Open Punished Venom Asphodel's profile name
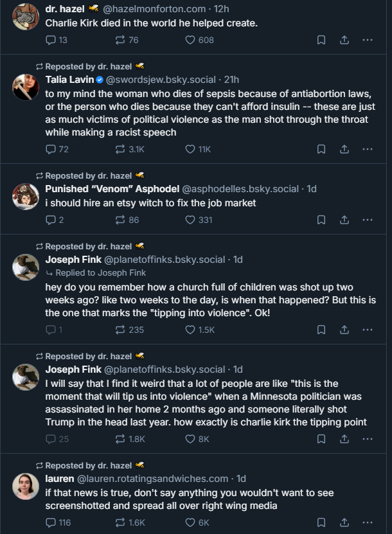The image size is (392, 534). (x=112, y=189)
